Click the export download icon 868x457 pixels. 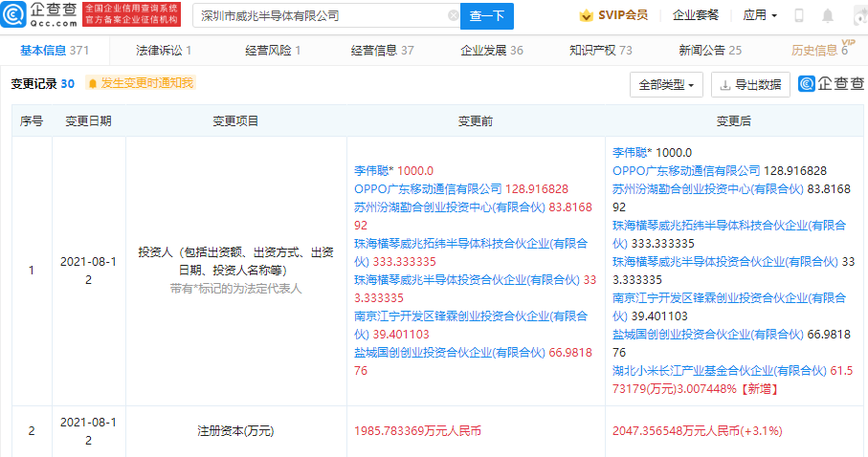pyautogui.click(x=724, y=85)
